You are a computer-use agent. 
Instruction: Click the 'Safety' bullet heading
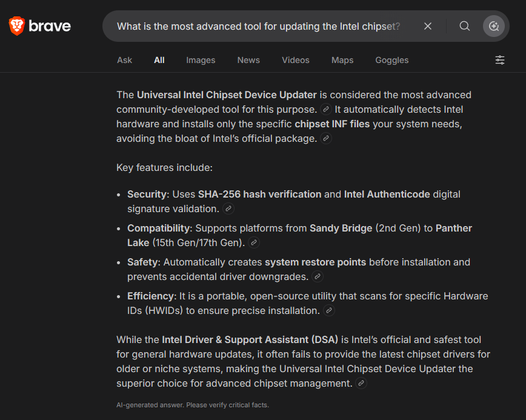click(x=144, y=262)
